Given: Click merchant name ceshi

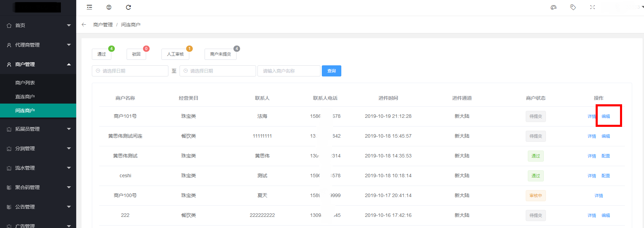Looking at the screenshot, I should pos(125,176).
